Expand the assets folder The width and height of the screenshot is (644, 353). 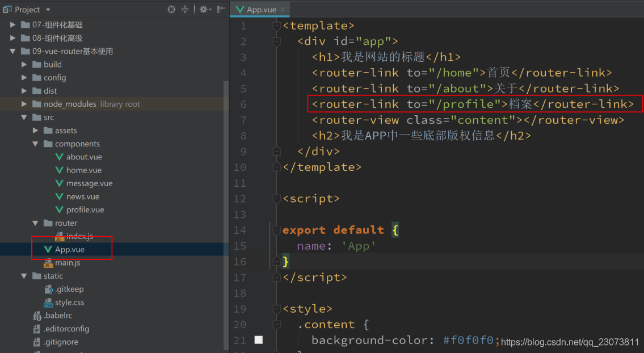(35, 131)
